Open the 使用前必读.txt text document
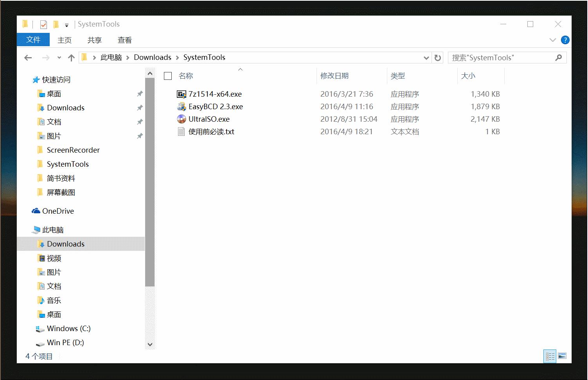 coord(181,132)
